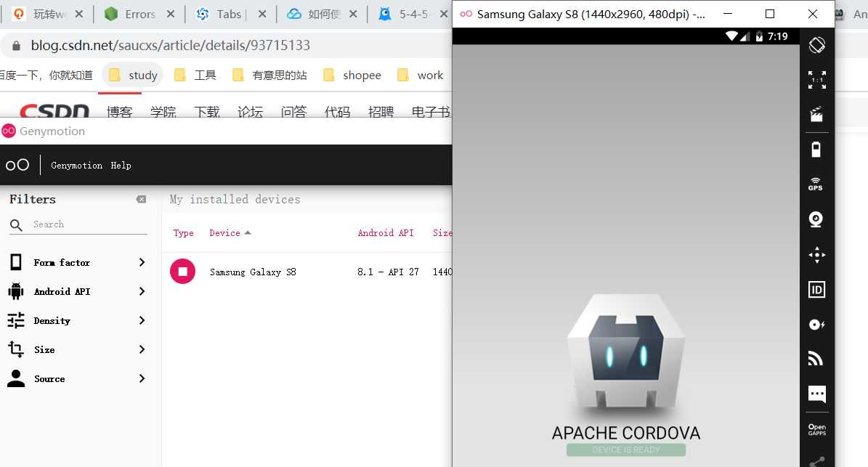Open the device ID identifiers widget
The height and width of the screenshot is (467, 868).
coord(816,289)
